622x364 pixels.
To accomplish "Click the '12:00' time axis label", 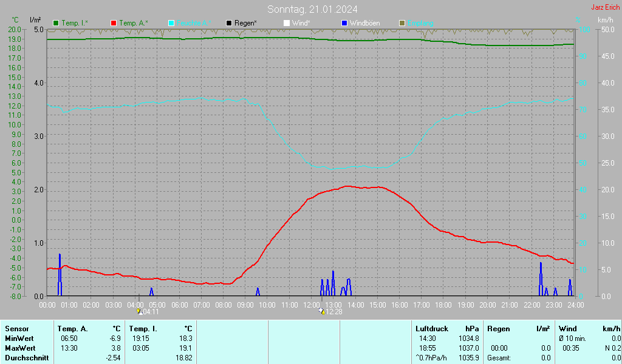I will point(312,305).
